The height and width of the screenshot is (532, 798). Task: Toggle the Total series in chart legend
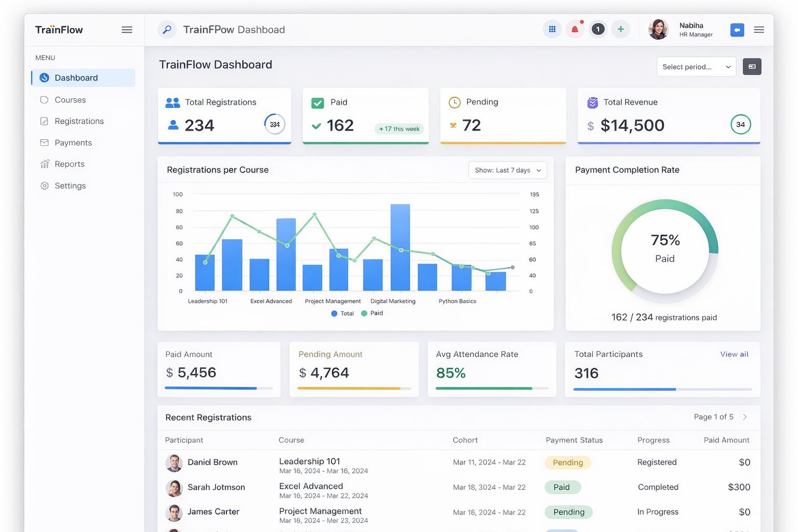pos(343,313)
